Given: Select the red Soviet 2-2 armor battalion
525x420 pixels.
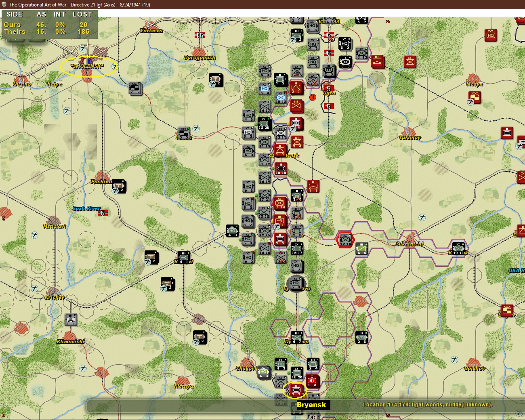Looking at the screenshot, I should (x=280, y=239).
